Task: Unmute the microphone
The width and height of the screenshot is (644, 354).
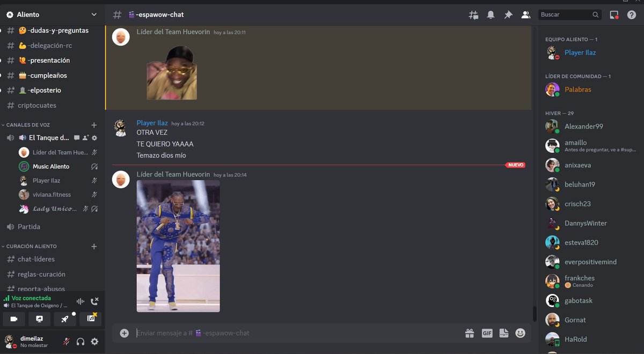Action: point(67,342)
